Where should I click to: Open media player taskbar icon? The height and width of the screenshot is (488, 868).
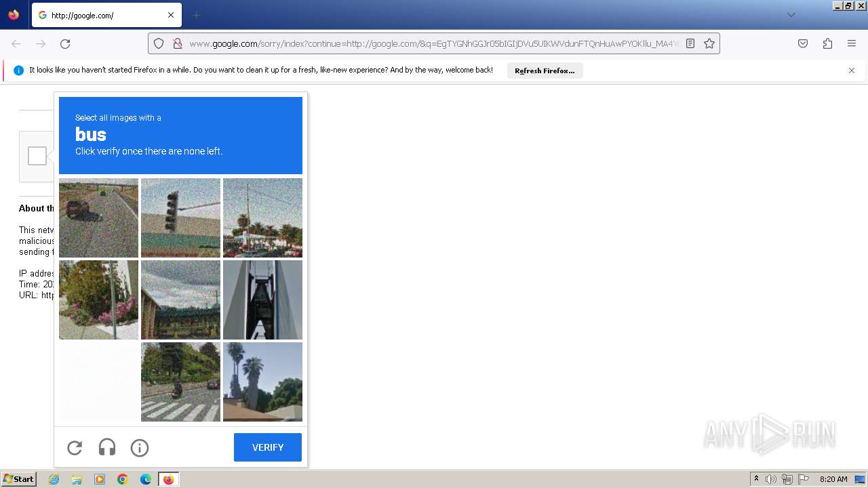[100, 479]
